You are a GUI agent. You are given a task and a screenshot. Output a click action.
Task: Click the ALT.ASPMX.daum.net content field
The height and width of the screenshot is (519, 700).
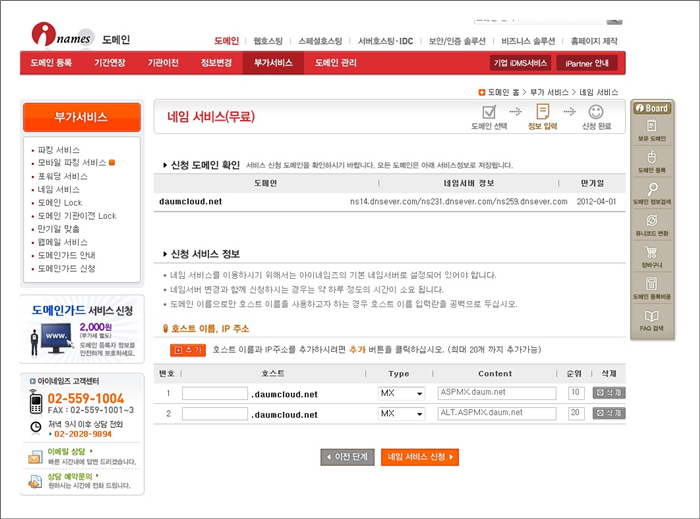point(496,413)
